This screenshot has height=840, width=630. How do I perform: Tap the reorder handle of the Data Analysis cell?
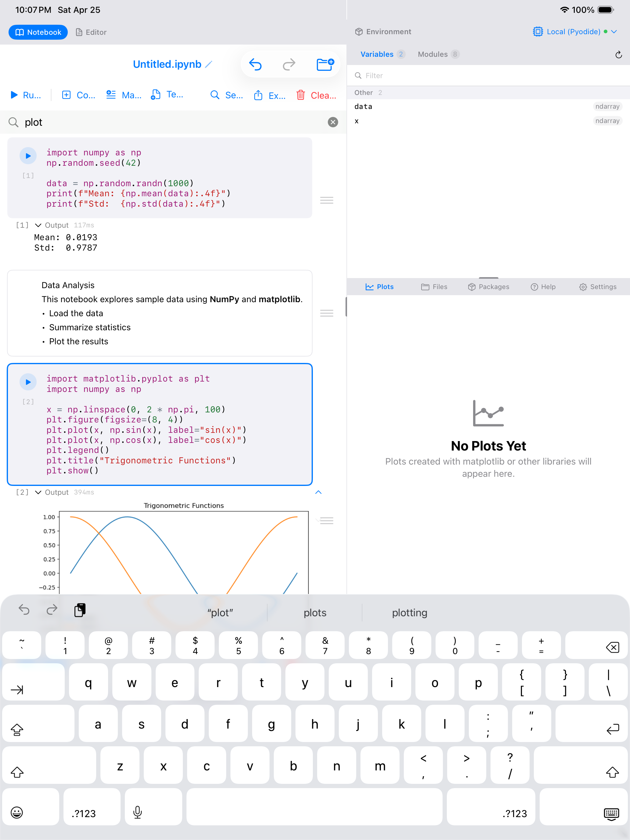[x=327, y=313]
